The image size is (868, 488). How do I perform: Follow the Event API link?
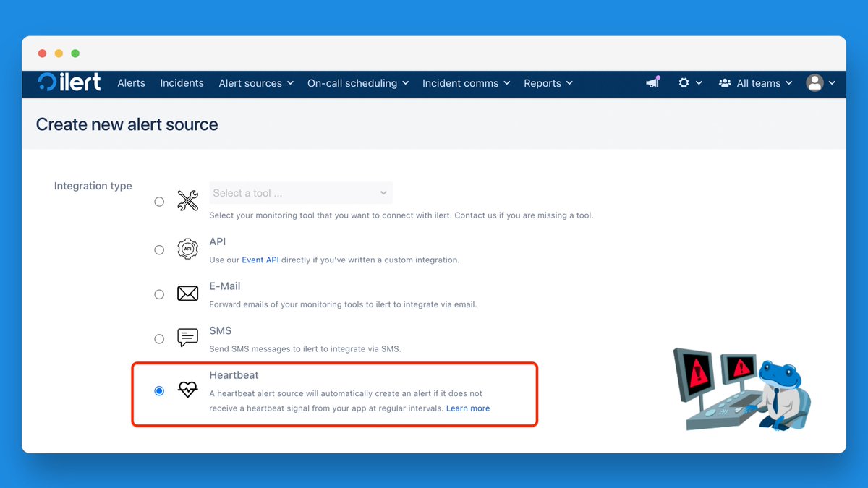[x=260, y=260]
